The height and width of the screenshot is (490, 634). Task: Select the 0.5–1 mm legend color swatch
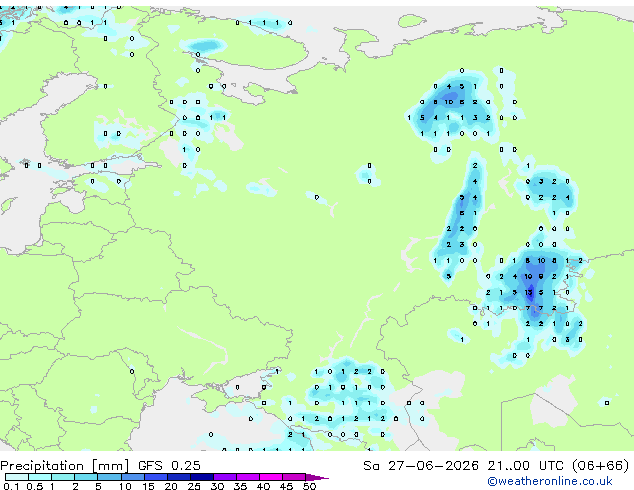tap(40, 477)
